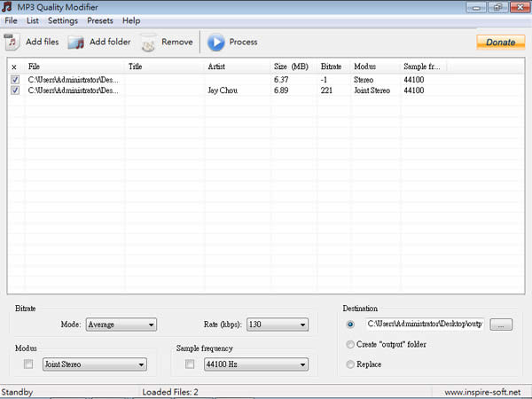
Task: Select the Replace destination option
Action: tap(352, 364)
